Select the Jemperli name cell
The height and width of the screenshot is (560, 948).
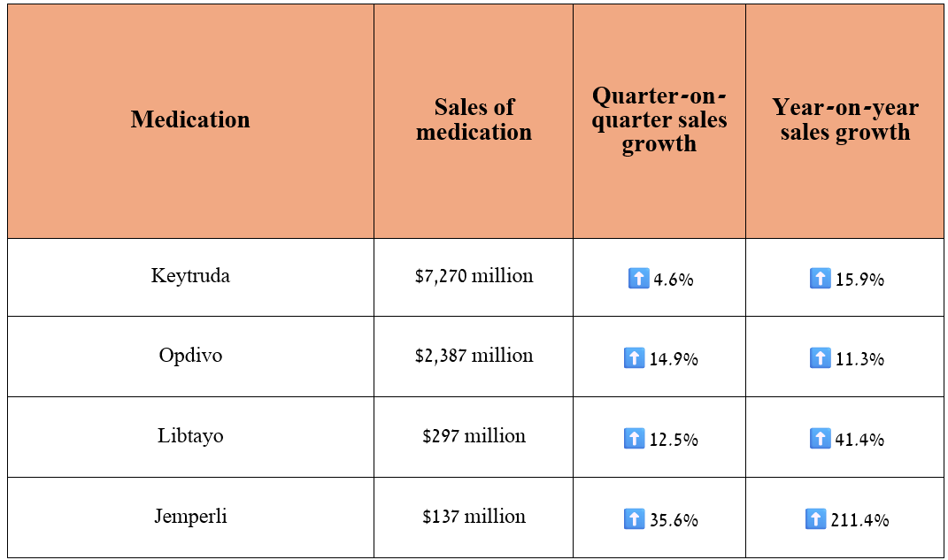pyautogui.click(x=190, y=517)
